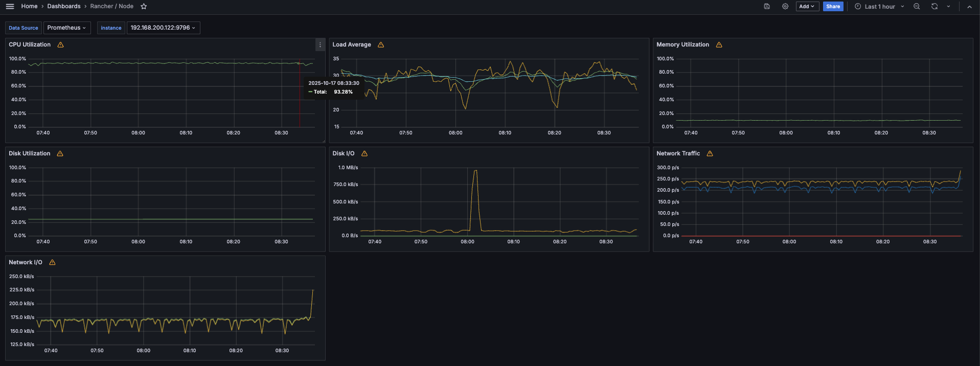Star the Rancher / Node dashboard

tap(144, 7)
